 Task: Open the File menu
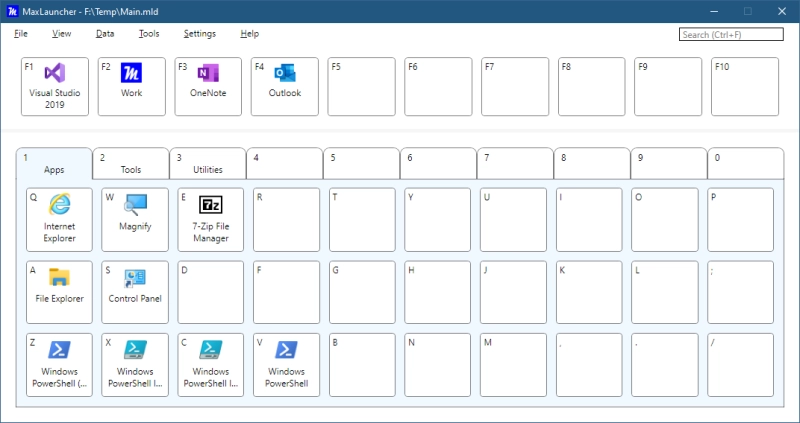[21, 34]
